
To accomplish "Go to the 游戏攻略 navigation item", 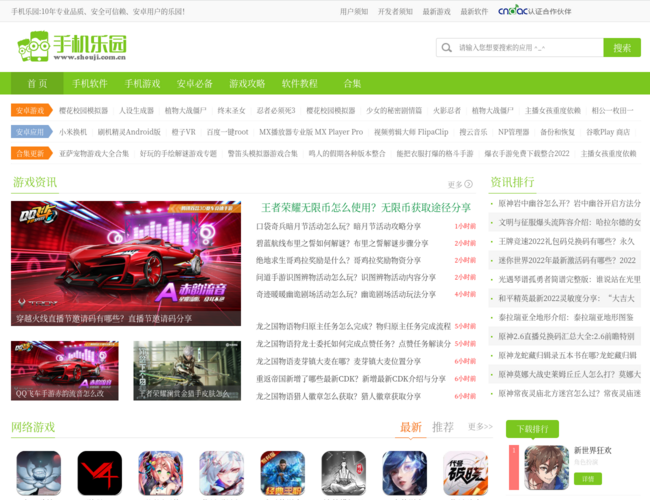I will [247, 83].
